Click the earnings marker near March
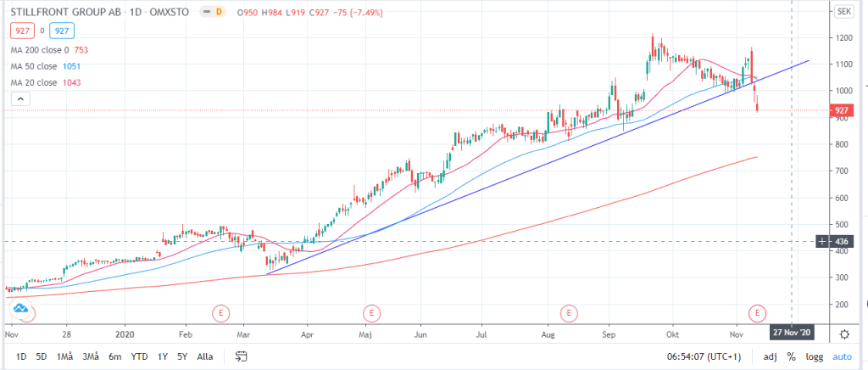This screenshot has width=868, height=370. pyautogui.click(x=220, y=312)
